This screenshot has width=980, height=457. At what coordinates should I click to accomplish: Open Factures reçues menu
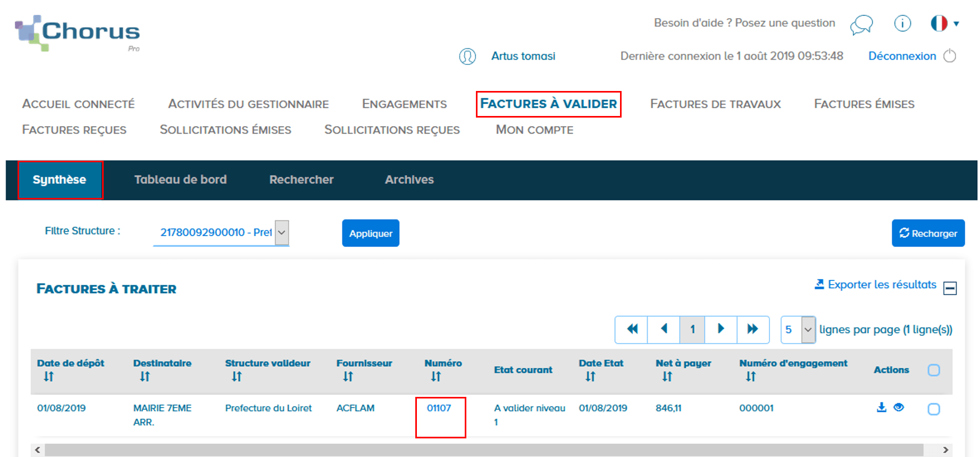(74, 130)
